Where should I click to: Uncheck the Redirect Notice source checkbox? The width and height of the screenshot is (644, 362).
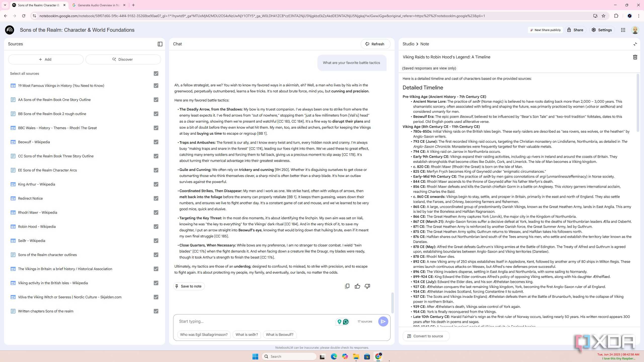(156, 198)
